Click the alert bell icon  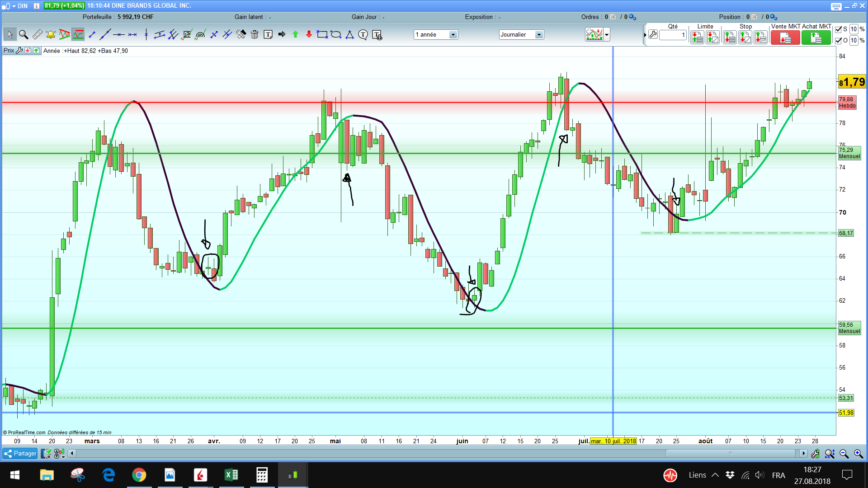(51, 34)
